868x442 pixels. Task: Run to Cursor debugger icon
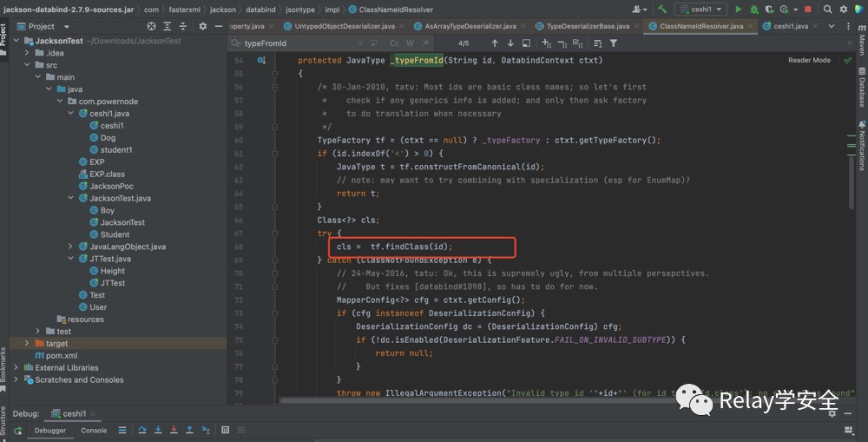[x=206, y=430]
